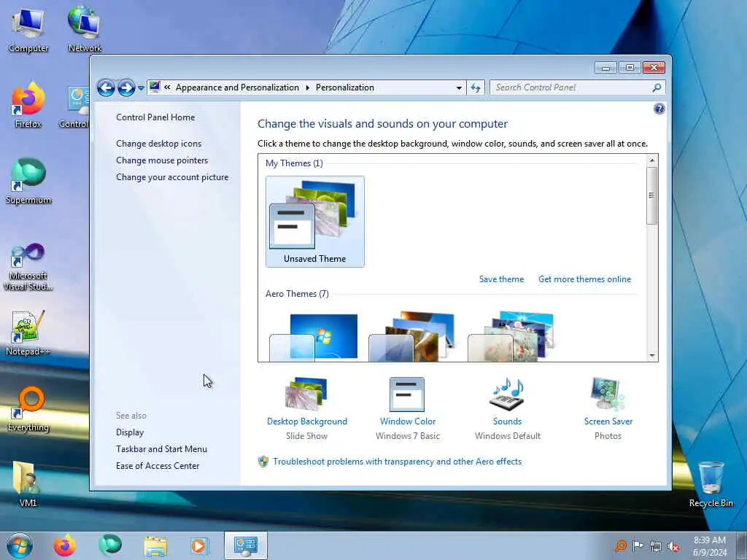747x560 pixels.
Task: Expand the breadcrumb arrow after Appearance and Personalization
Action: pyautogui.click(x=307, y=87)
